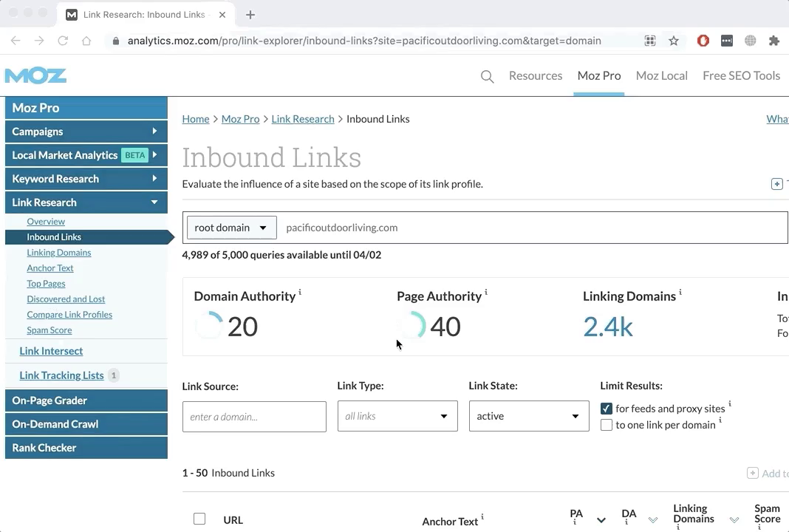Viewport: 789px width, 532px height.
Task: Click the Domain Authority info icon
Action: [x=300, y=293]
